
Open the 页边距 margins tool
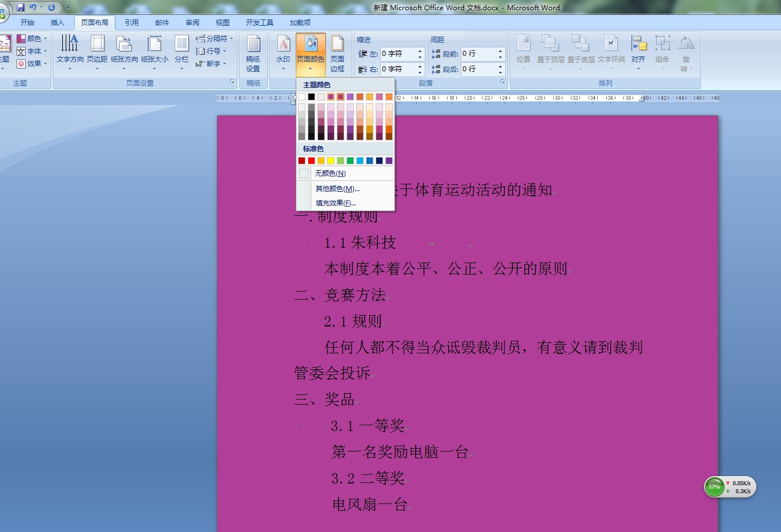[97, 53]
